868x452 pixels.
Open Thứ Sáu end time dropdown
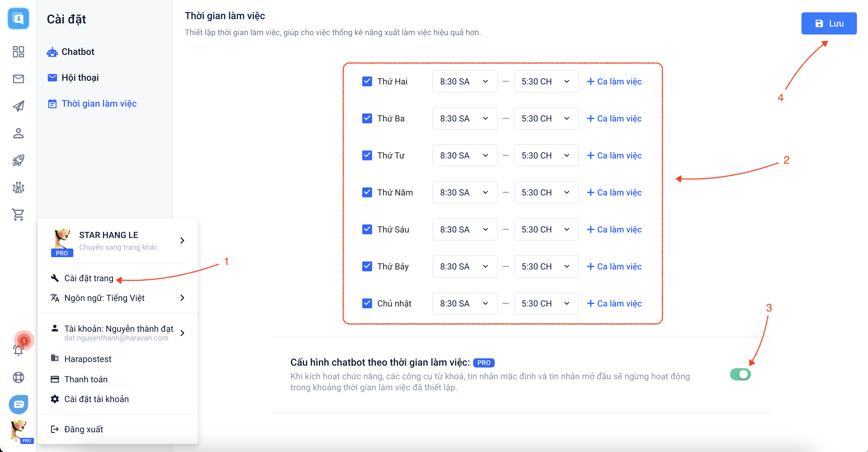[546, 229]
